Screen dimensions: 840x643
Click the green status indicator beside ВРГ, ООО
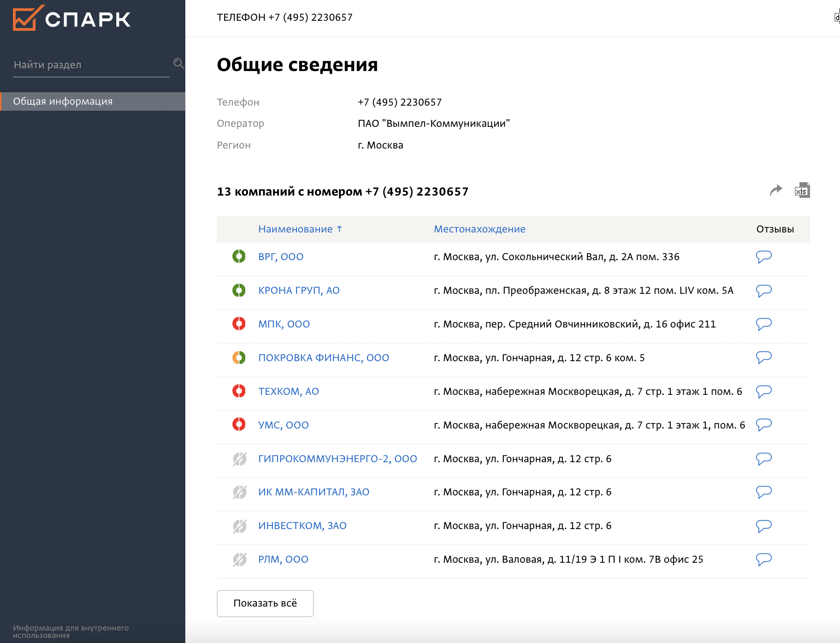tap(239, 257)
